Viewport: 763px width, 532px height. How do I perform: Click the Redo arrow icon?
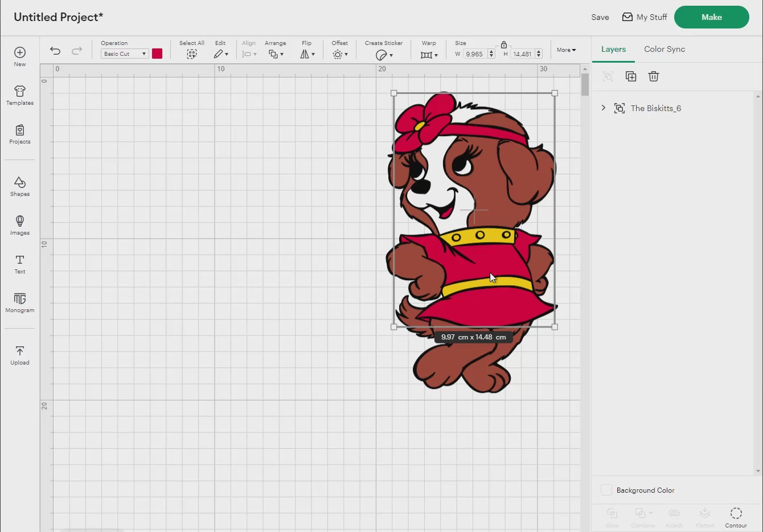[x=76, y=51]
